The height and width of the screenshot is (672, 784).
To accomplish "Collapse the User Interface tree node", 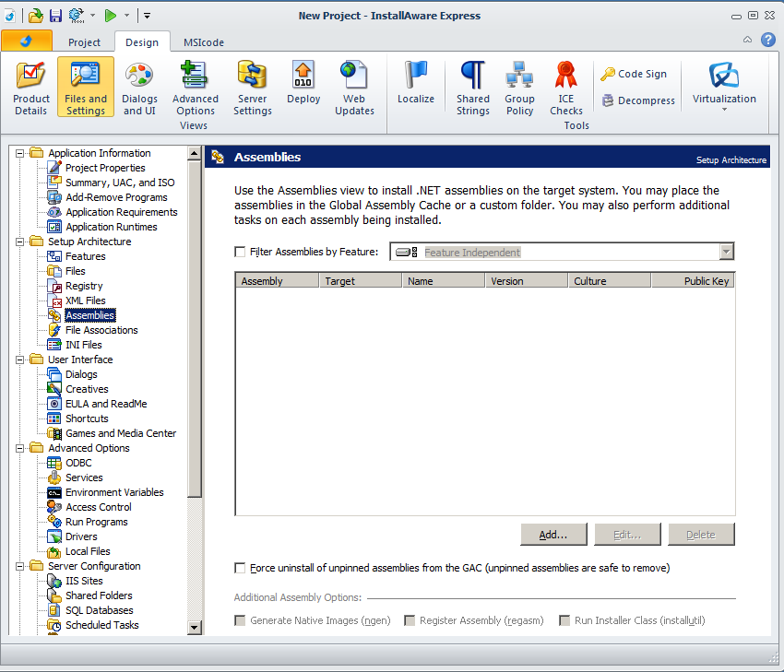I will [19, 360].
